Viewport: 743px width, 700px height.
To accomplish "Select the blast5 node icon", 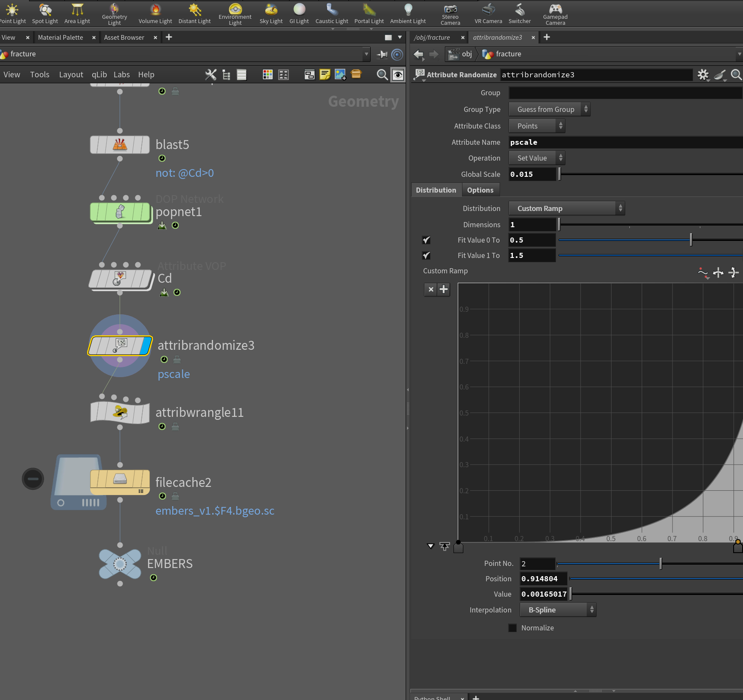I will point(120,145).
